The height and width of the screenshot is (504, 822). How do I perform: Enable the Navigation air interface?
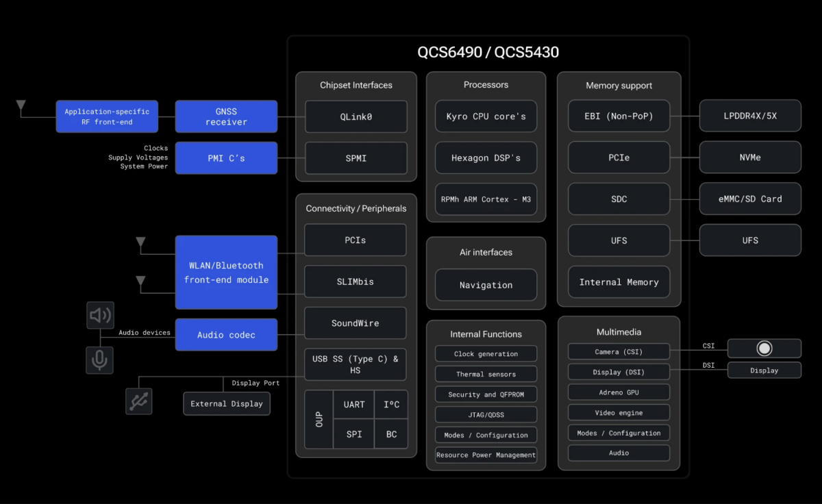coord(486,285)
